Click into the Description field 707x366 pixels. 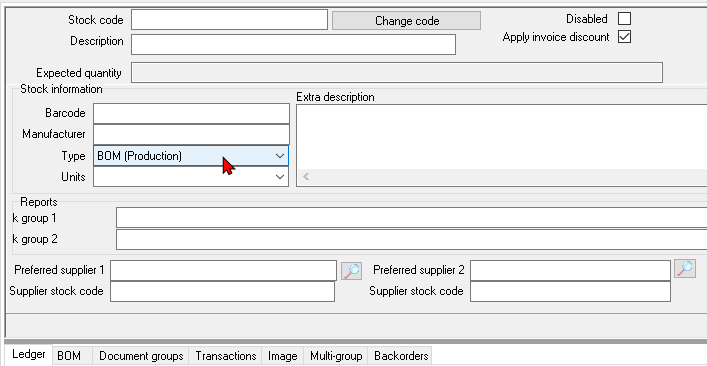(293, 45)
